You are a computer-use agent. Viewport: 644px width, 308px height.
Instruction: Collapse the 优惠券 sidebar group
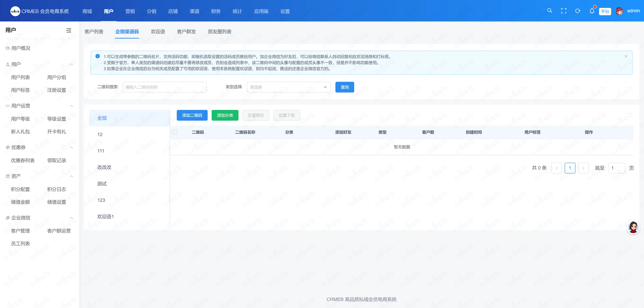[x=71, y=147]
